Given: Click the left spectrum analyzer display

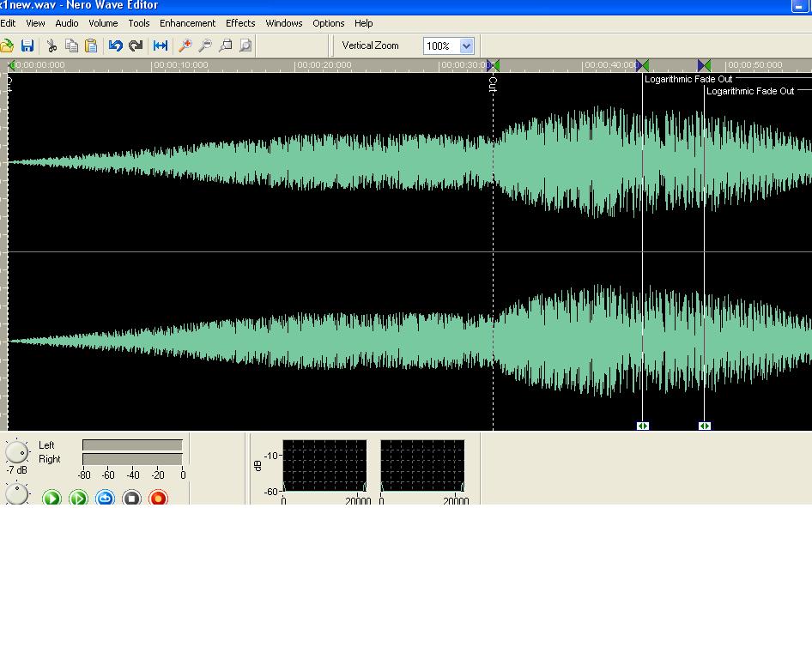Looking at the screenshot, I should pos(324,465).
